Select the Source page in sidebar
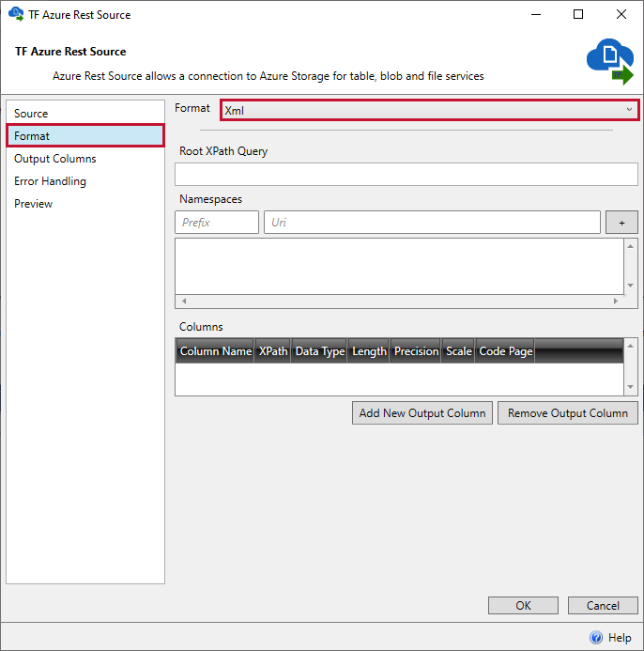644x651 pixels. coord(85,114)
